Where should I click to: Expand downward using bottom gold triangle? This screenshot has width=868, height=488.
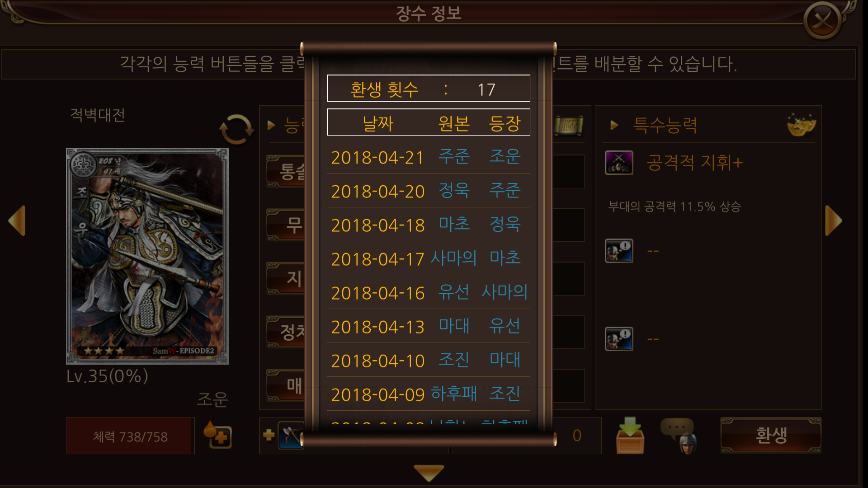[x=429, y=473]
